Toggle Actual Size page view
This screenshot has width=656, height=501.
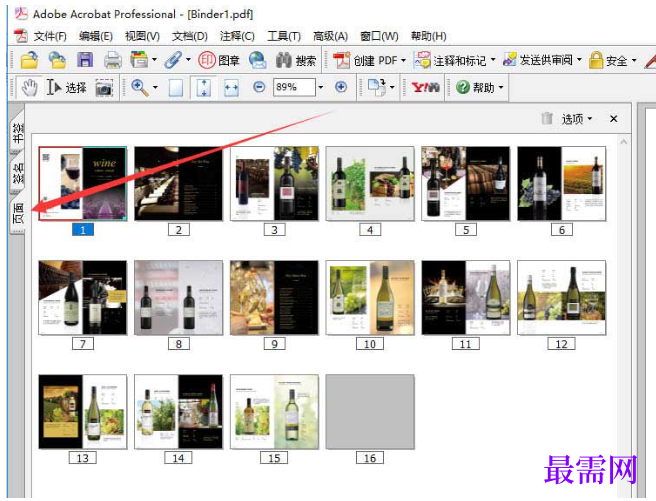pyautogui.click(x=176, y=88)
